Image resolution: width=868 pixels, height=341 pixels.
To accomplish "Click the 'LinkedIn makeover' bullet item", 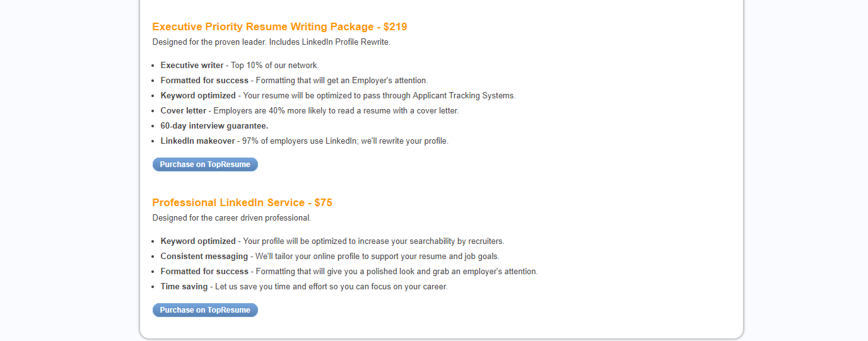I will point(305,141).
